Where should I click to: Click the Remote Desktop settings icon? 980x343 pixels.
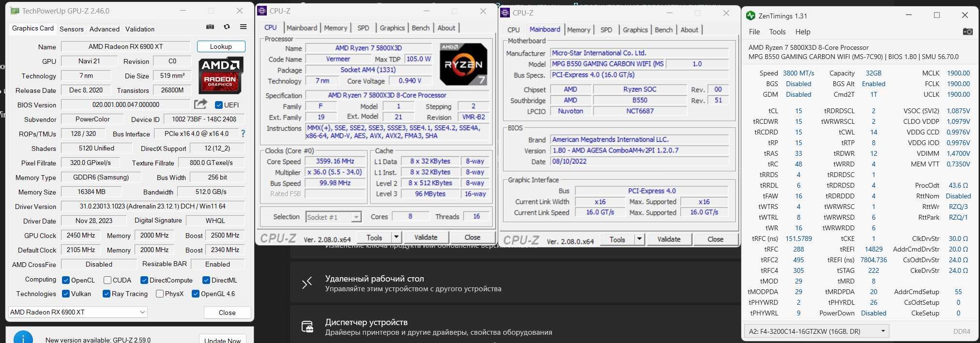click(x=307, y=283)
